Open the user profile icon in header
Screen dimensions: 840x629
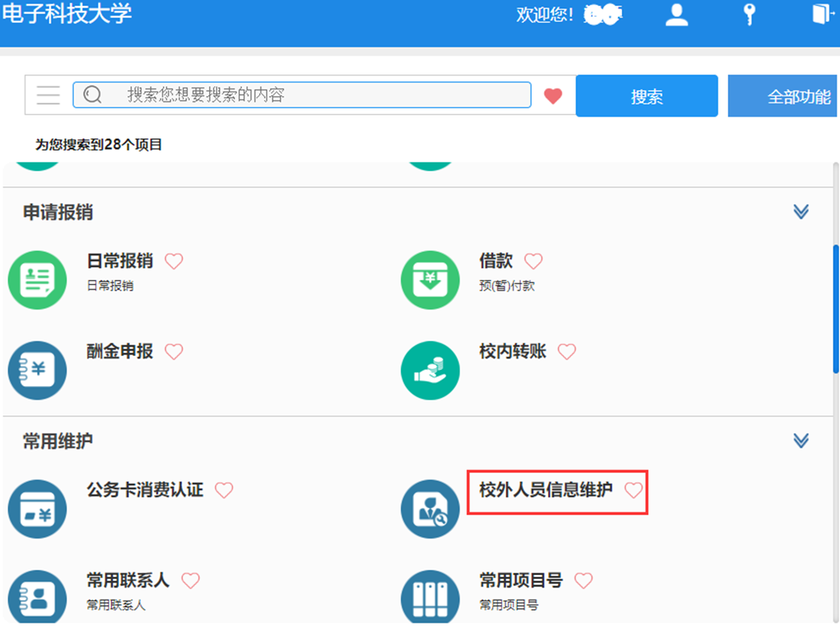pyautogui.click(x=676, y=15)
